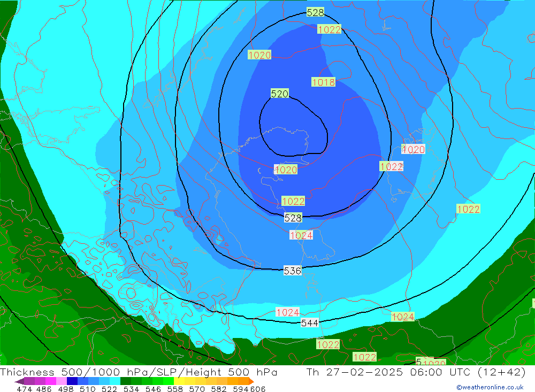
Task: Pick the bright magenta legend swatch
Action: (50, 381)
